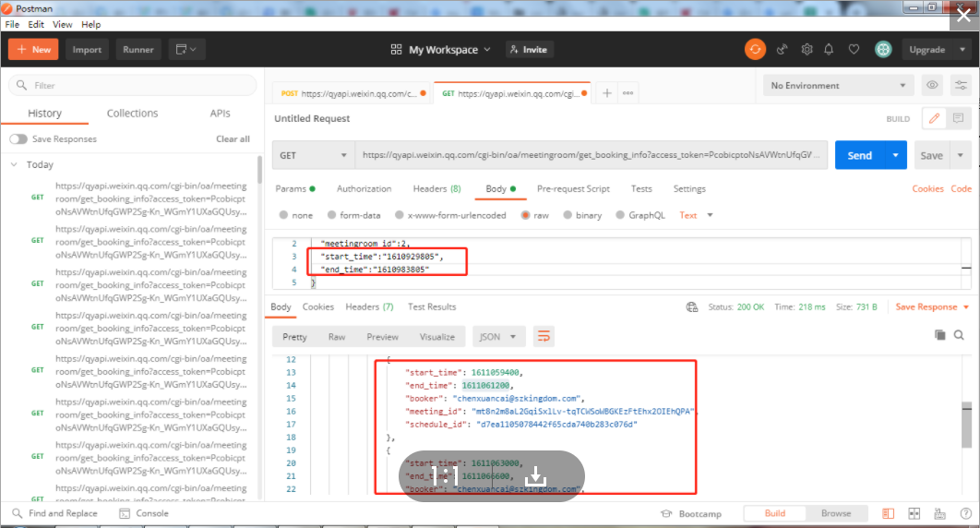Viewport: 980px width, 528px height.
Task: Copy response with the copy icon
Action: tap(939, 335)
